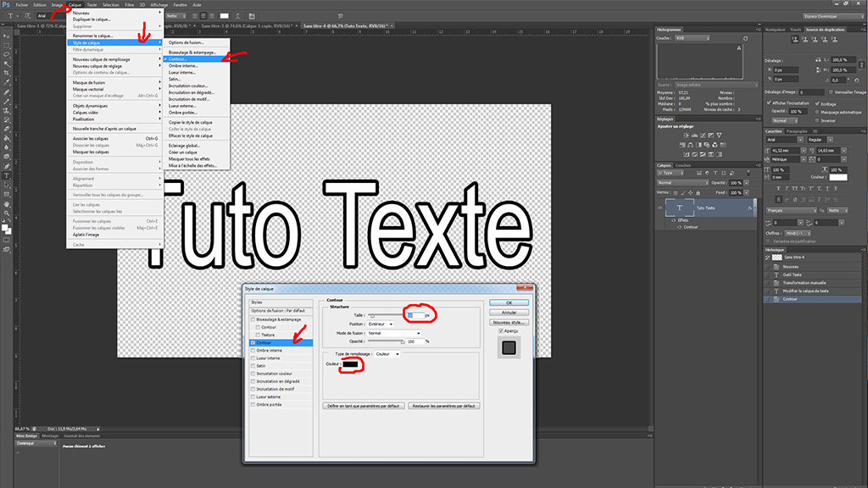Select the Horizontal Type tool in toolbox

click(7, 175)
